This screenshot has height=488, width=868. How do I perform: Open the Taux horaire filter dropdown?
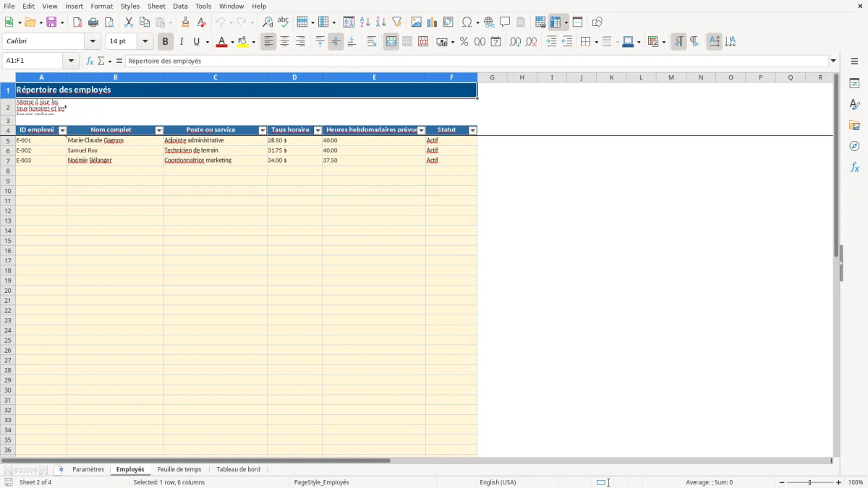[x=318, y=130]
